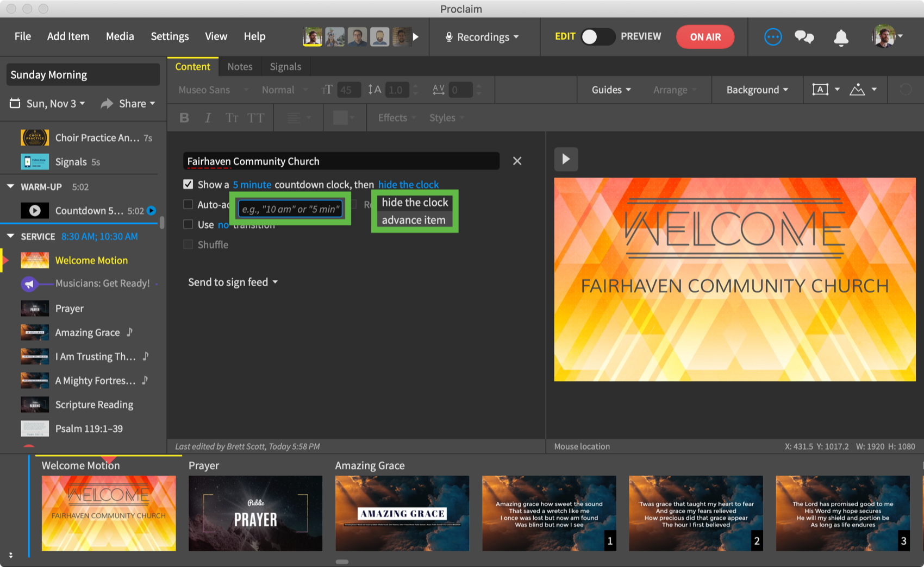Open Send to sign feed dropdown

pyautogui.click(x=233, y=282)
